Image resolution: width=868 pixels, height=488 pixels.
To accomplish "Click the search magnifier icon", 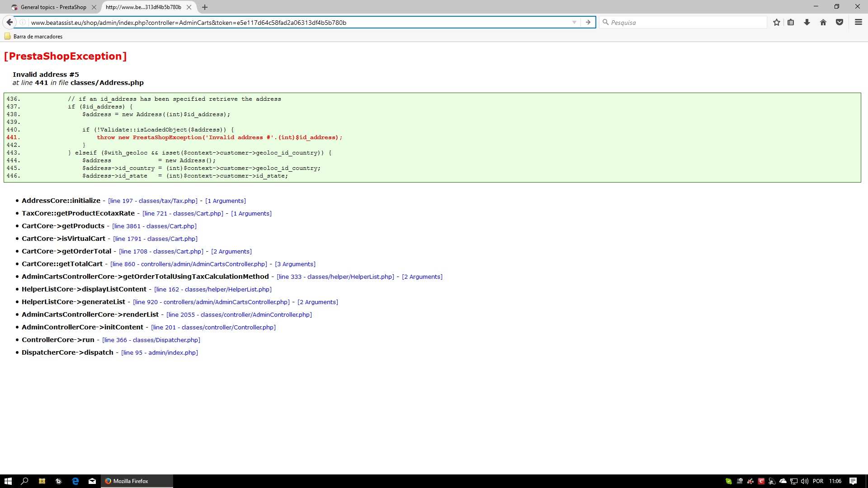I will click(x=605, y=22).
